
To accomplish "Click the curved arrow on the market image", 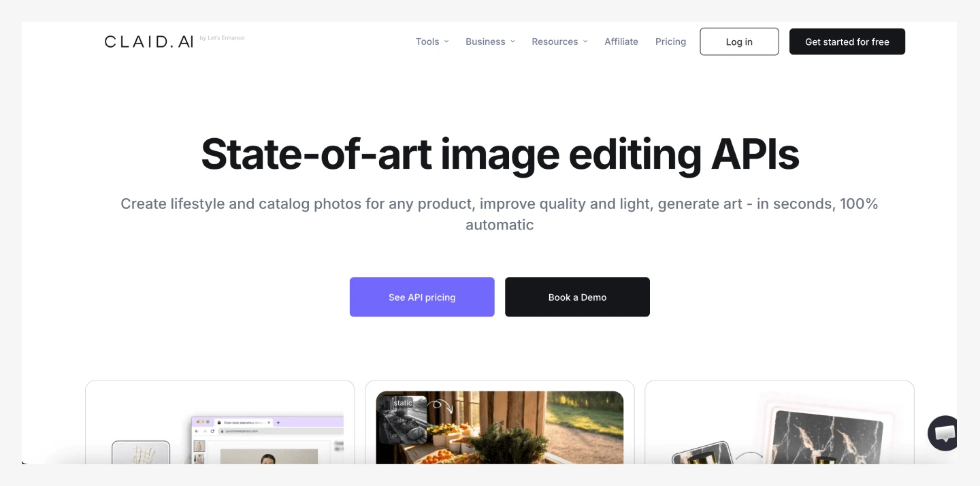I will click(440, 407).
